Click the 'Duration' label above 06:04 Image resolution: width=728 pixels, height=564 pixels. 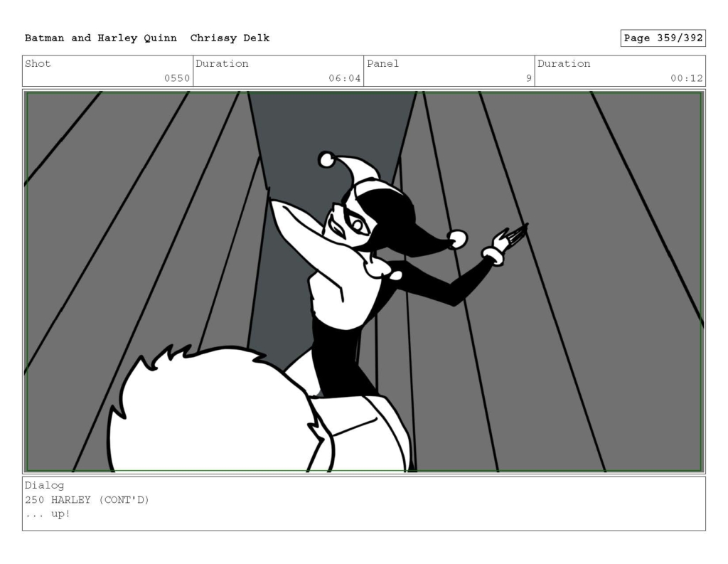tap(222, 63)
